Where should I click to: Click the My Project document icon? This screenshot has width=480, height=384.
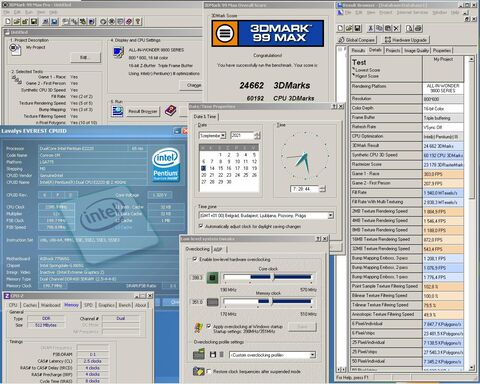pos(14,49)
